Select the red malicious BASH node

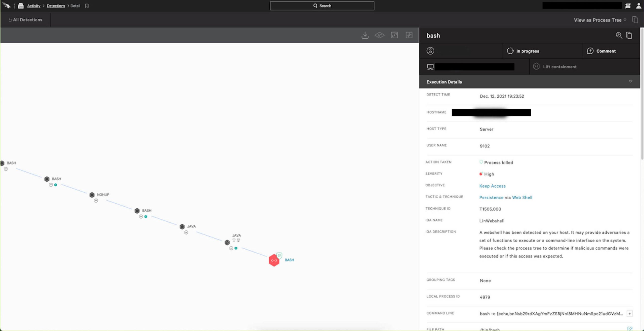(274, 260)
